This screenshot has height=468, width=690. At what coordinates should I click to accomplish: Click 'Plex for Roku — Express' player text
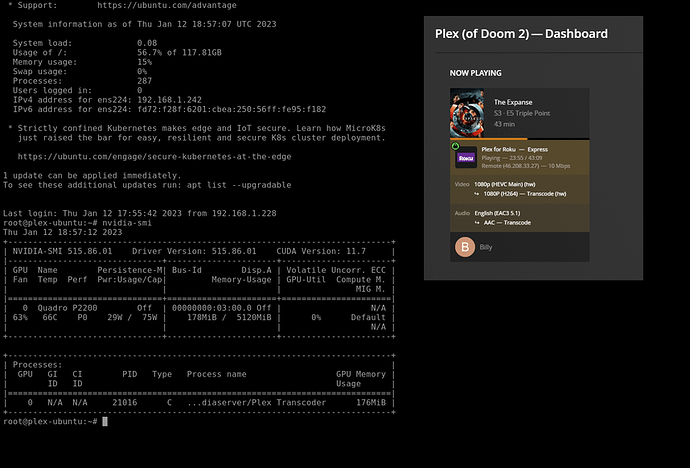pyautogui.click(x=514, y=150)
